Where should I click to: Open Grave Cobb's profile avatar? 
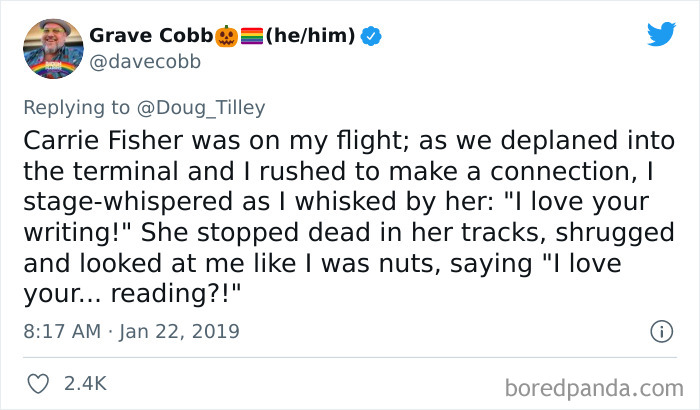tap(48, 48)
